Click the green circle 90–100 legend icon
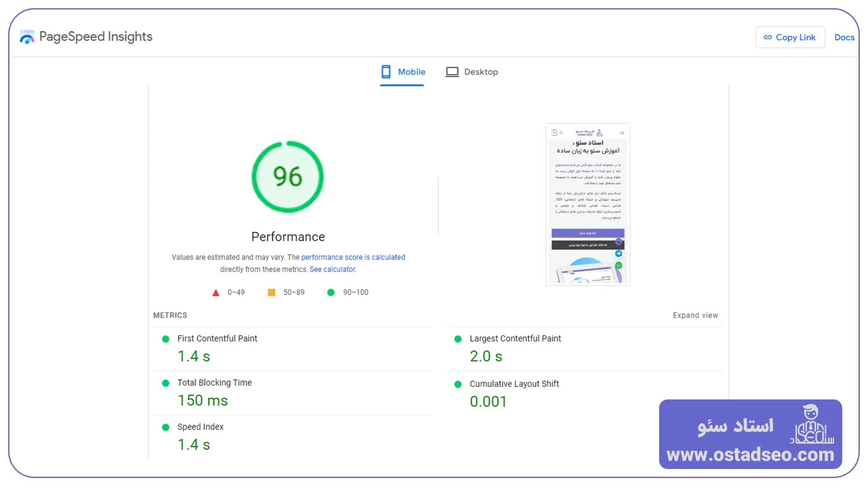868x488 pixels. pyautogui.click(x=331, y=293)
